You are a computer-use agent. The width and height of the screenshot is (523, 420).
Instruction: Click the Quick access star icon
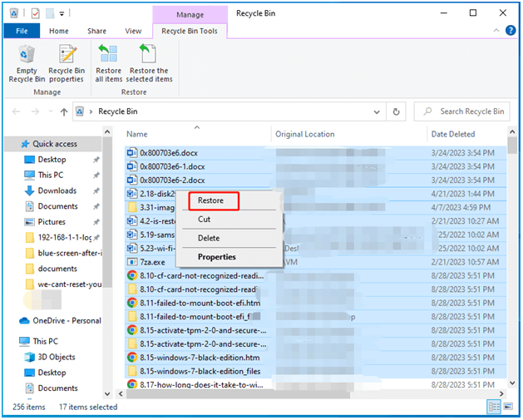click(x=25, y=144)
